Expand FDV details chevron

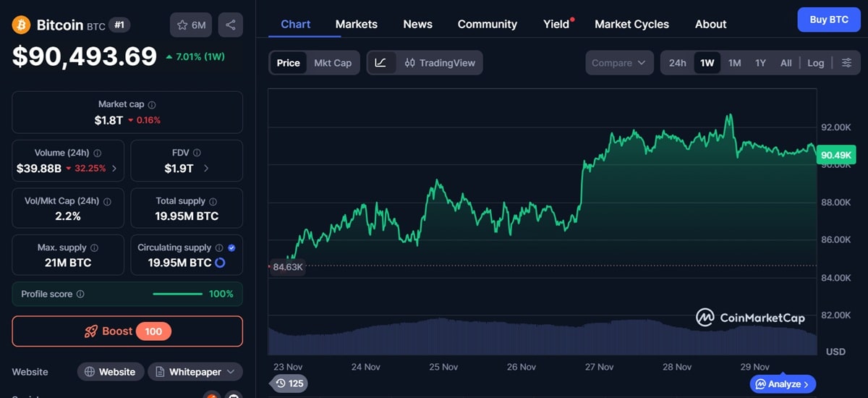[206, 169]
